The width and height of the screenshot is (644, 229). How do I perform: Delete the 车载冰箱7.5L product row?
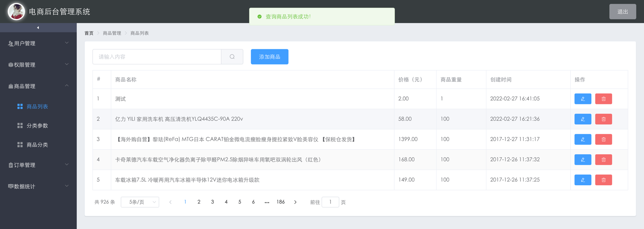[603, 180]
